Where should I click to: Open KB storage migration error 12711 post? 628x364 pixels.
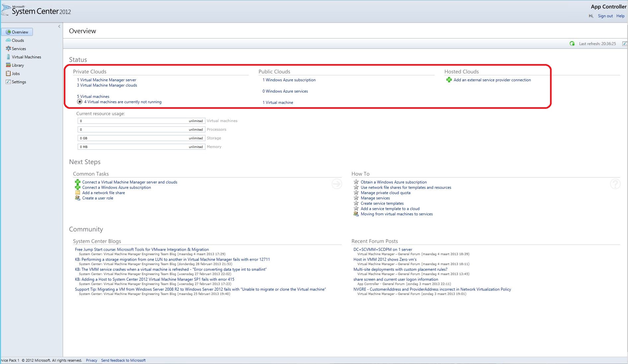click(172, 259)
